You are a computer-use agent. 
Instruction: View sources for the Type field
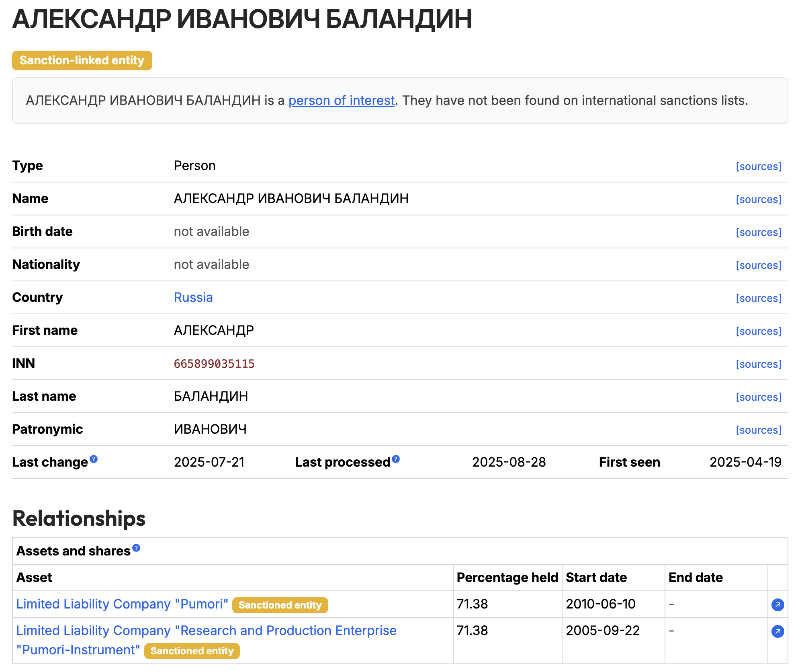[x=758, y=166]
